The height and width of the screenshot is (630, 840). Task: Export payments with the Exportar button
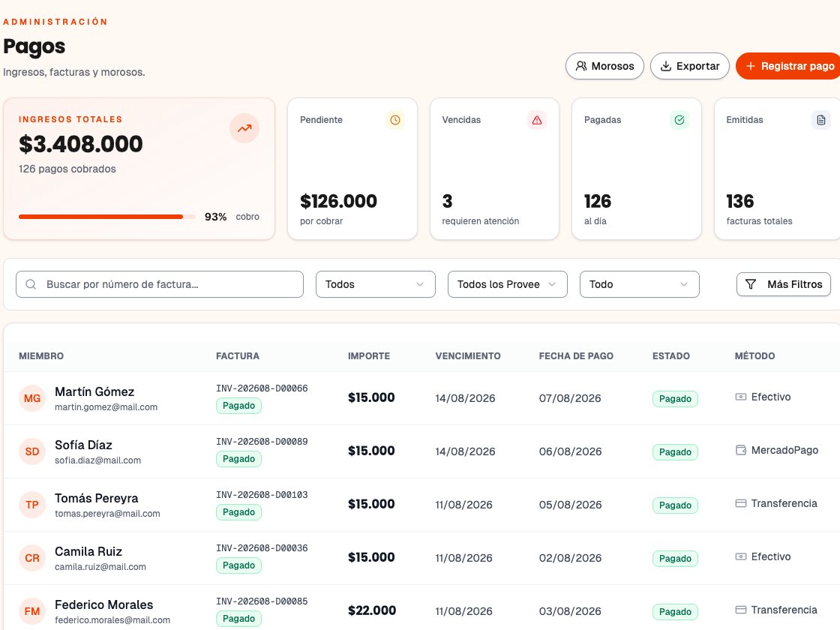click(689, 66)
